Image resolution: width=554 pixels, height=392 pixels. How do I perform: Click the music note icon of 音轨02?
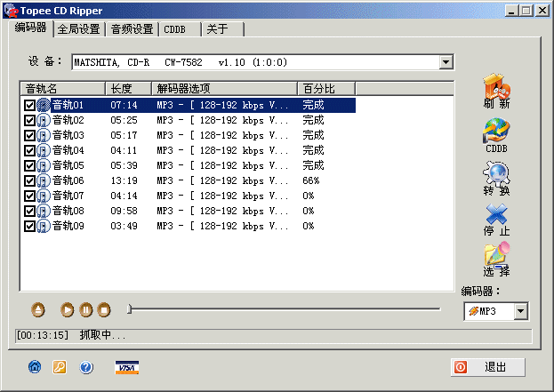tap(44, 120)
